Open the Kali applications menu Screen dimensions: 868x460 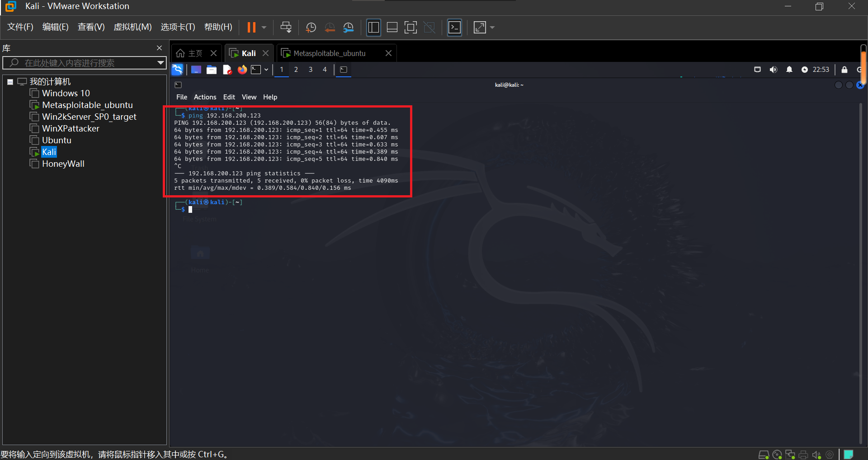177,70
